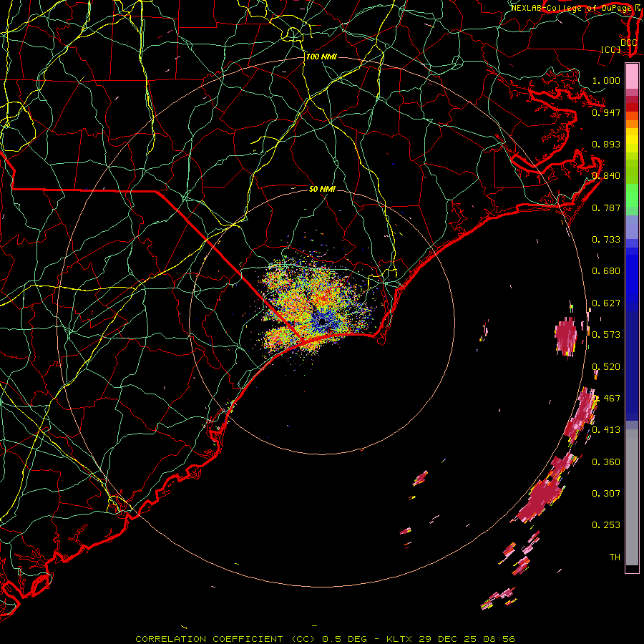Viewport: 644px width, 644px height.
Task: Select the 0.413 scale value
Action: (606, 429)
